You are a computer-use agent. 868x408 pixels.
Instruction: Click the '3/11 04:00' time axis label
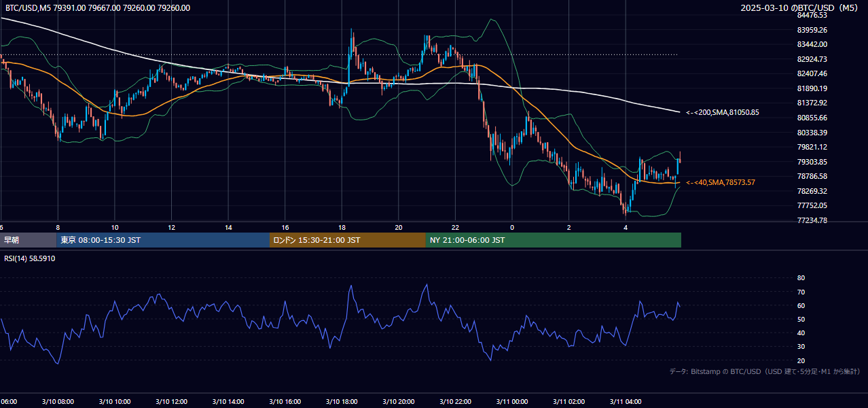point(626,402)
